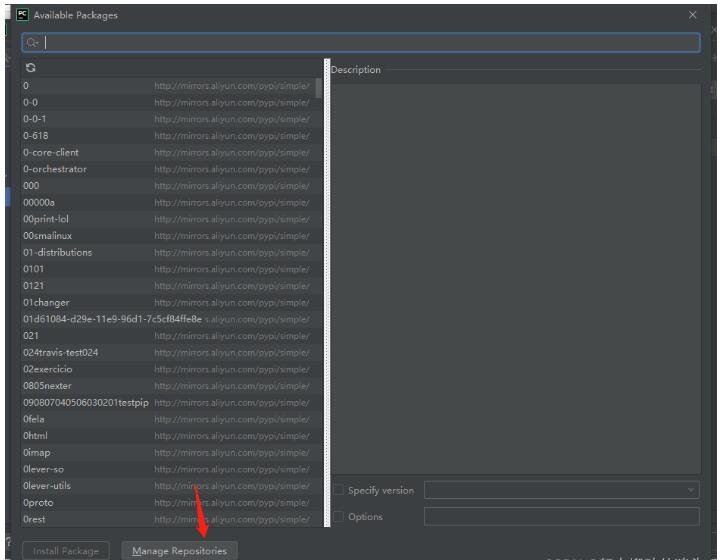
Task: Click the PyCharm logo in title bar
Action: [22, 15]
